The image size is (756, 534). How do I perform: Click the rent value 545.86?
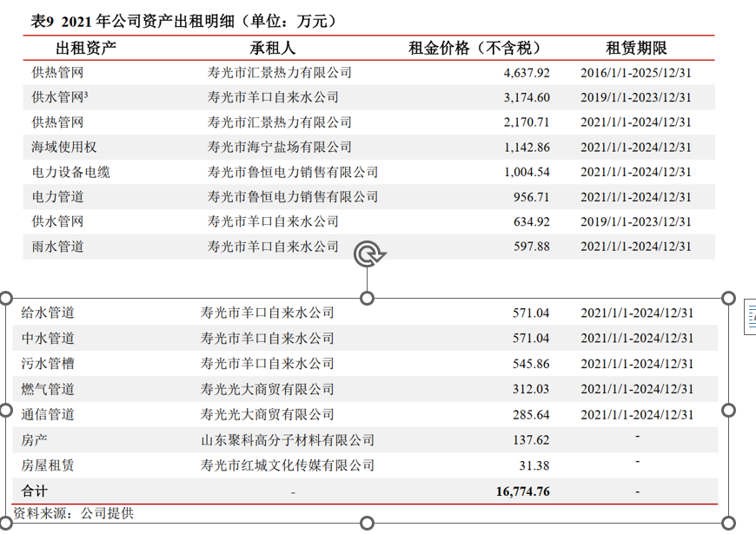tap(531, 364)
